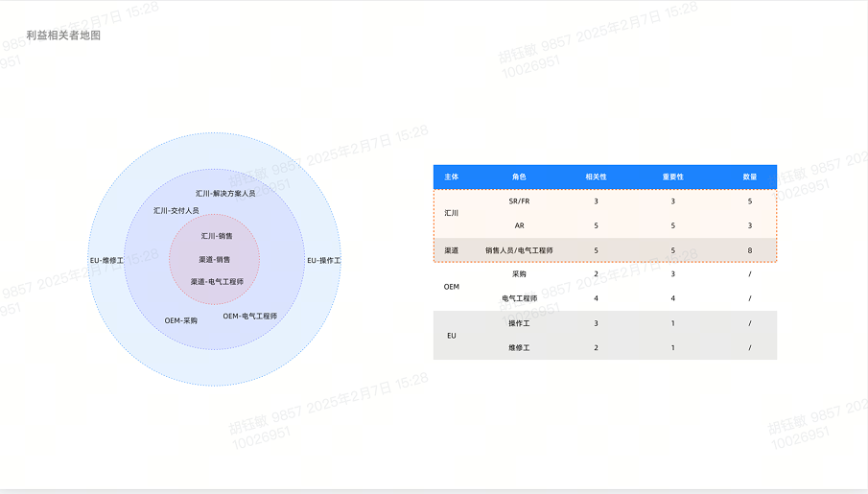Screen dimensions: 868x494
Task: Click the 操作工 role cell in the table
Action: (519, 323)
